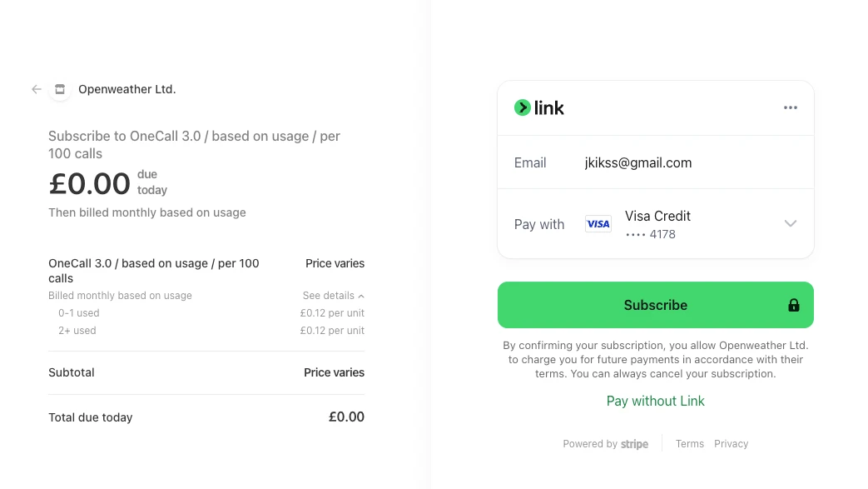Image resolution: width=868 pixels, height=489 pixels.
Task: Open the Visa Credit 4178 payment selector
Action: tap(657, 224)
